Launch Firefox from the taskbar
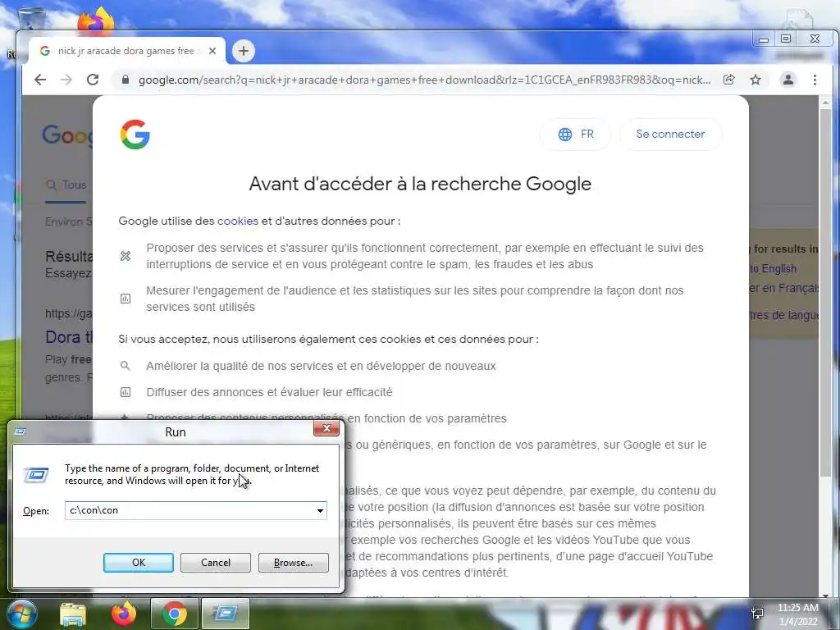840x630 pixels. click(124, 614)
